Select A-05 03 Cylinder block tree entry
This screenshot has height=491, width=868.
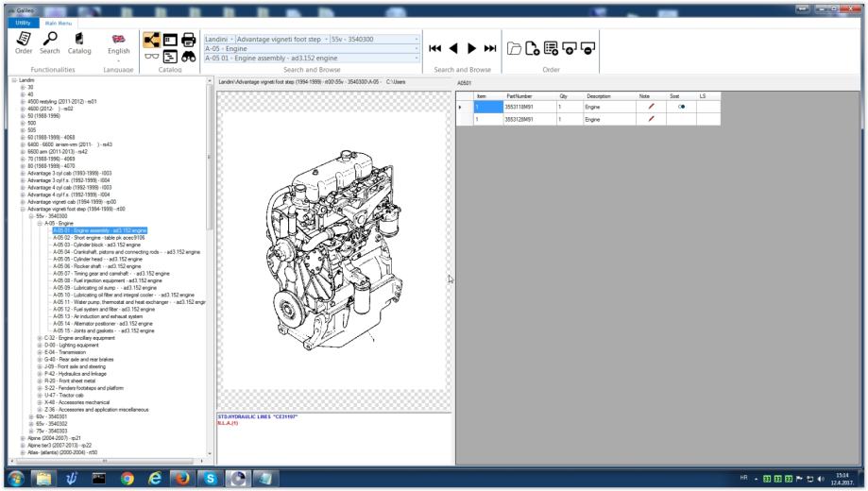coord(95,245)
